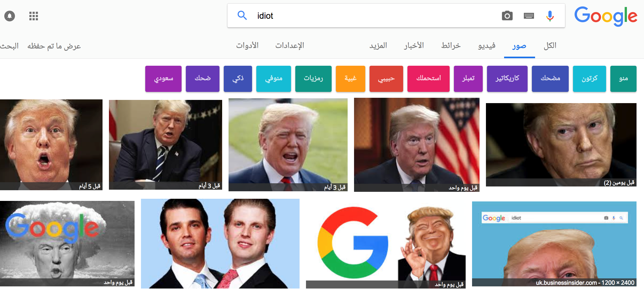This screenshot has height=296, width=644.
Task: Start search by image camera icon
Action: (x=507, y=16)
